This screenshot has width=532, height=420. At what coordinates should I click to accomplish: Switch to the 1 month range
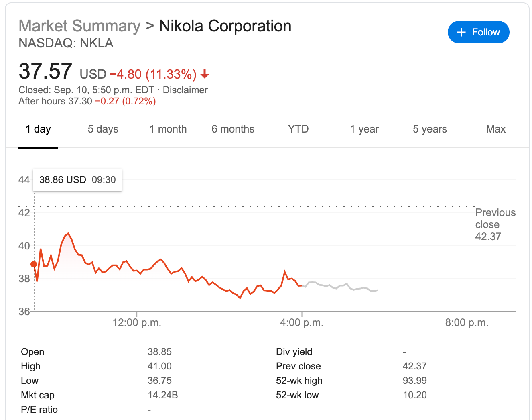click(168, 129)
